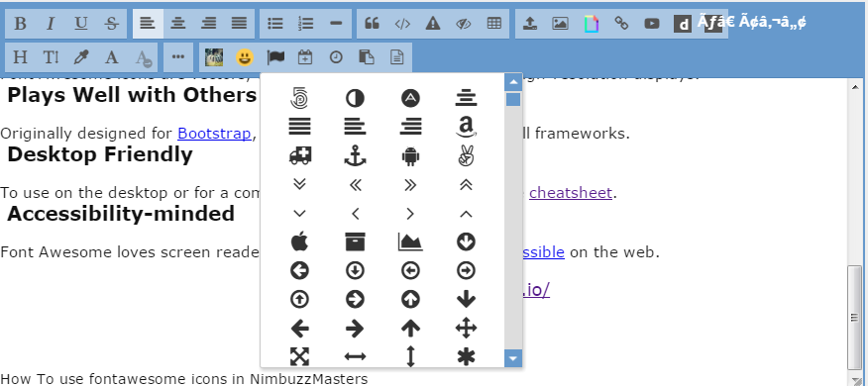Click the icon picker scroll down arrow
The height and width of the screenshot is (386, 868).
pos(513,358)
